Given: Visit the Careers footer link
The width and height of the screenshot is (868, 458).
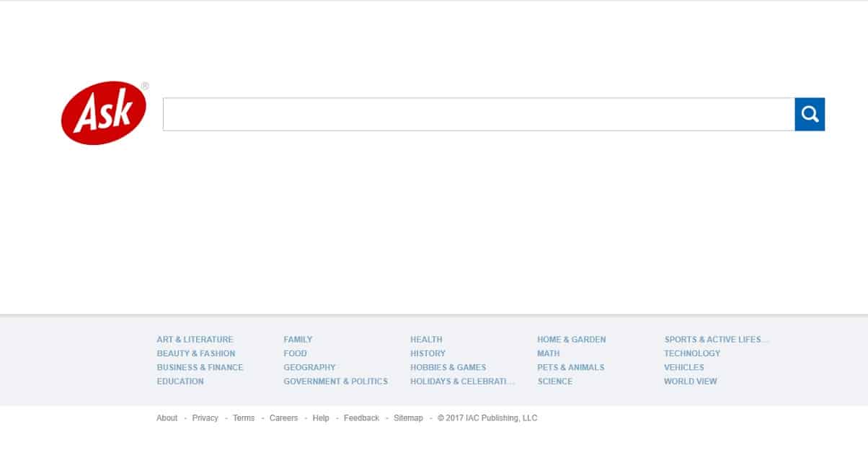Looking at the screenshot, I should coord(283,418).
